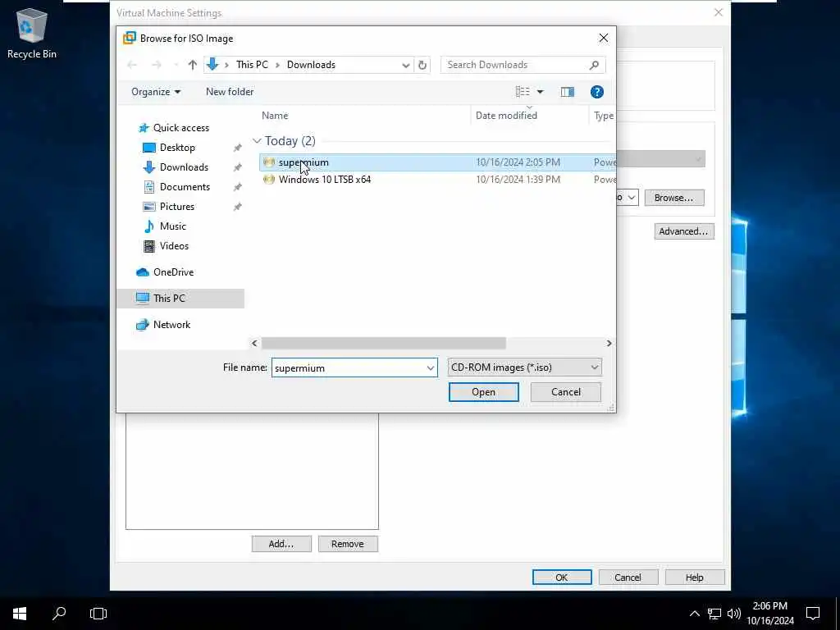Click the supermium ISO disc icon

[269, 162]
